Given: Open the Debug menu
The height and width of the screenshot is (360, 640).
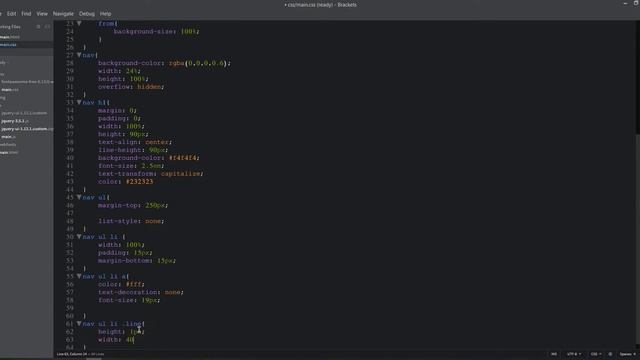Looking at the screenshot, I should click(87, 13).
